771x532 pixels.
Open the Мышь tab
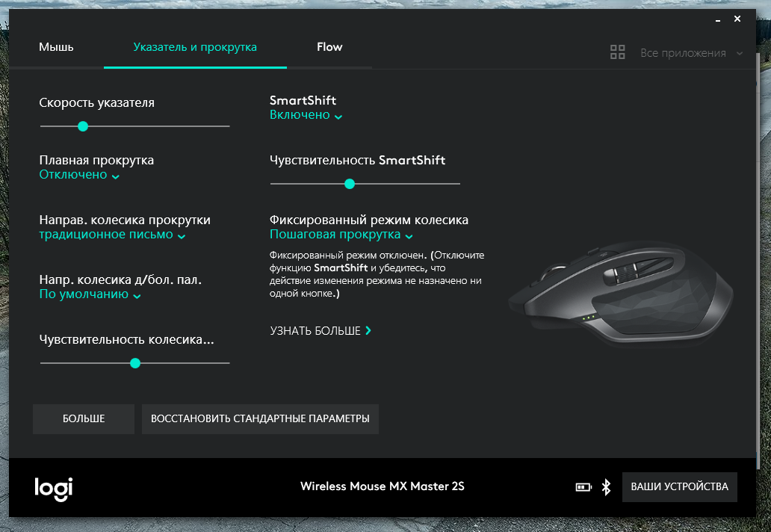point(56,47)
